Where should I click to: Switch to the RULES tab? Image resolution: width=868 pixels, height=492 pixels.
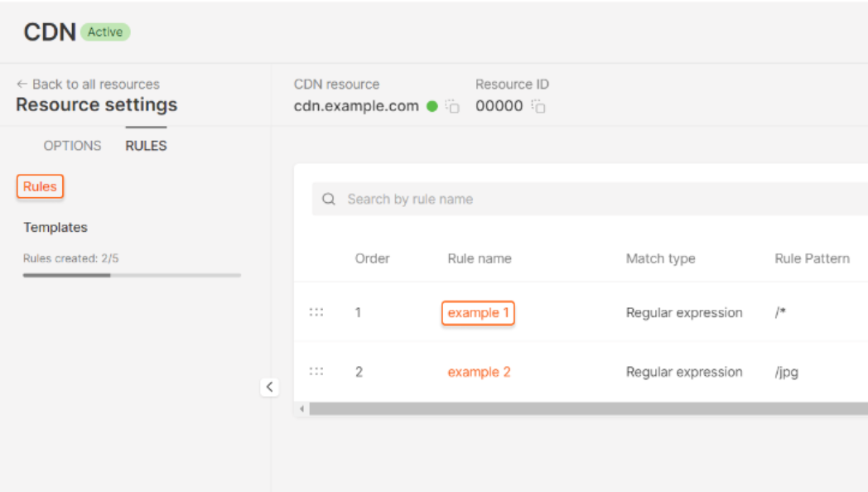tap(146, 146)
